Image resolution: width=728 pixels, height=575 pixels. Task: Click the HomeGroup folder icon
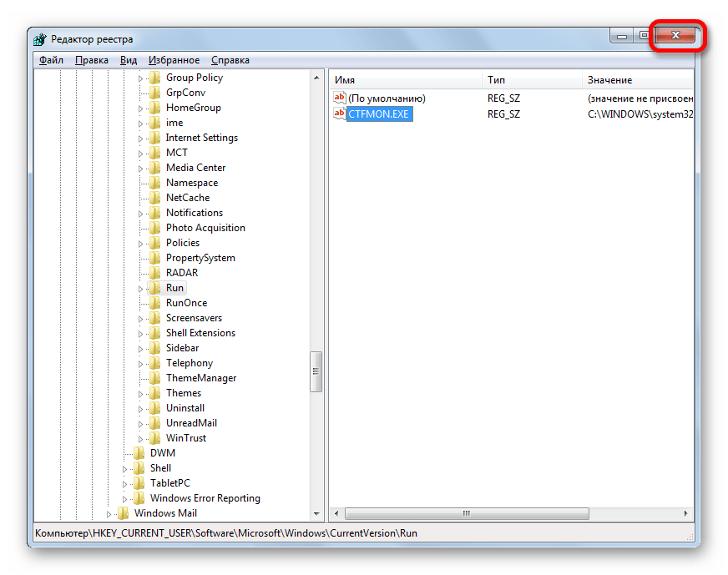[x=155, y=108]
